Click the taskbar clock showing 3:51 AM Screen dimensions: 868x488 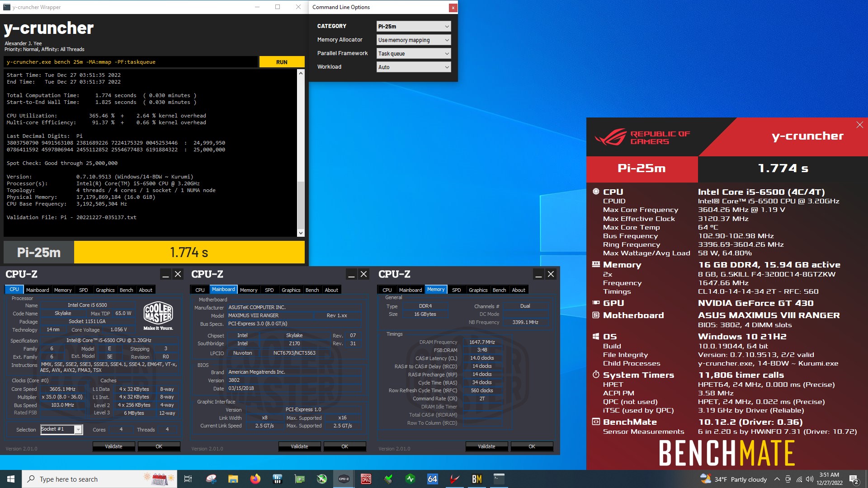click(x=829, y=479)
